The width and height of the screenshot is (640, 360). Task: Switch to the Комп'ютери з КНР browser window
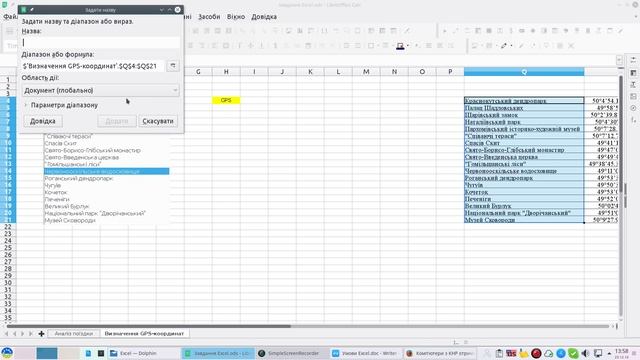coord(439,353)
